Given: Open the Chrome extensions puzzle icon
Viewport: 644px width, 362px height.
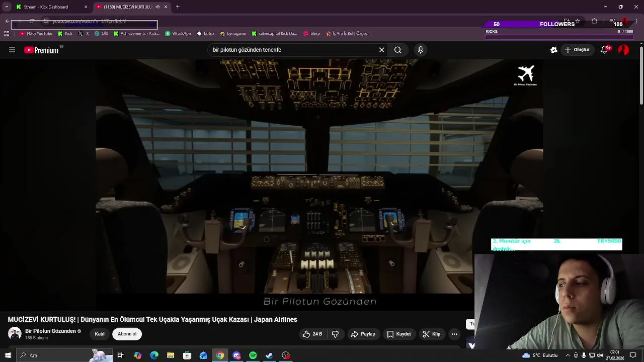Looking at the screenshot, I should [x=594, y=21].
